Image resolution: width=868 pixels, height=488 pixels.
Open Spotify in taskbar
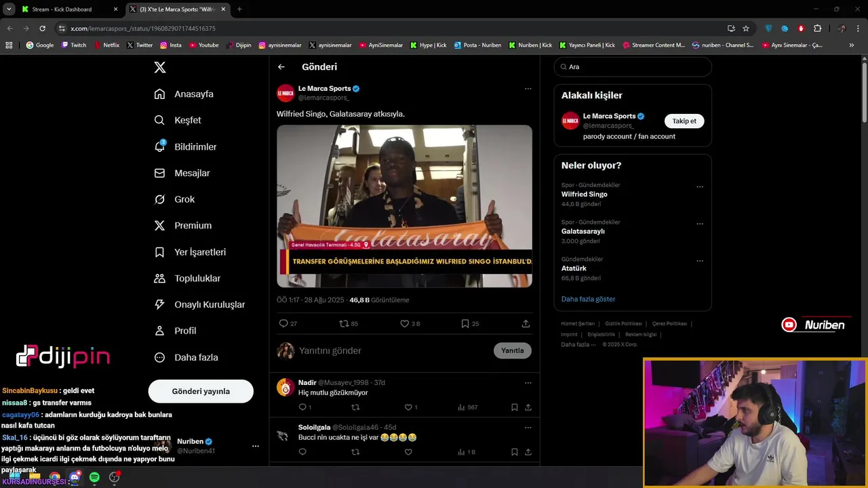click(94, 477)
